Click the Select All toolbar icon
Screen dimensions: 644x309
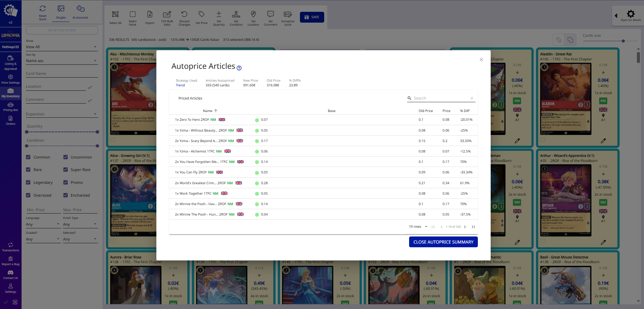coord(115,14)
